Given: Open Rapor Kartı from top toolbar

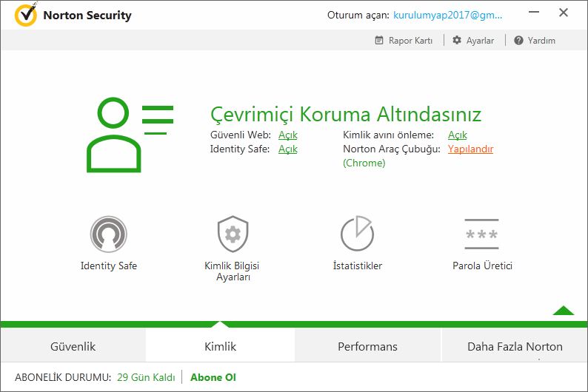Looking at the screenshot, I should pyautogui.click(x=410, y=41).
